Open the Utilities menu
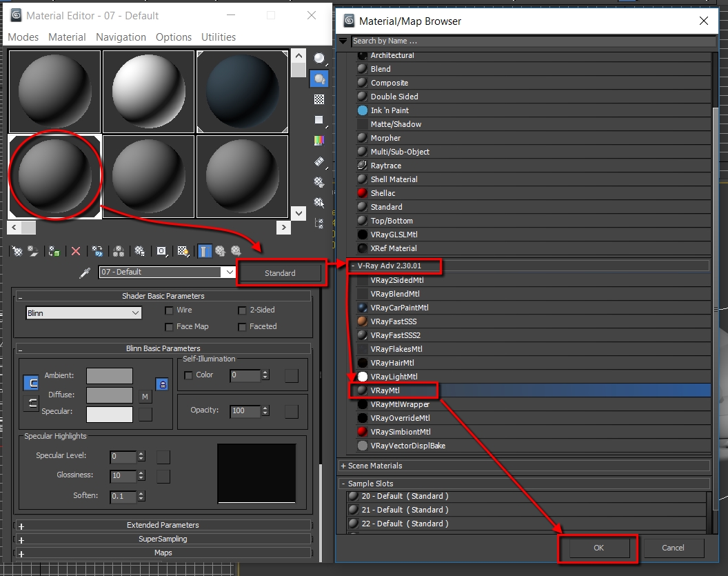 [219, 37]
